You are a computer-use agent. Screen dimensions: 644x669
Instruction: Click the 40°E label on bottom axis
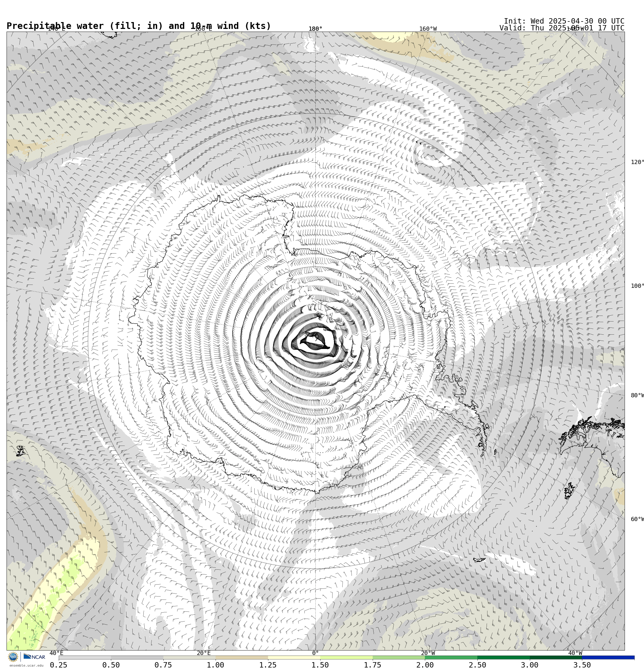57,653
